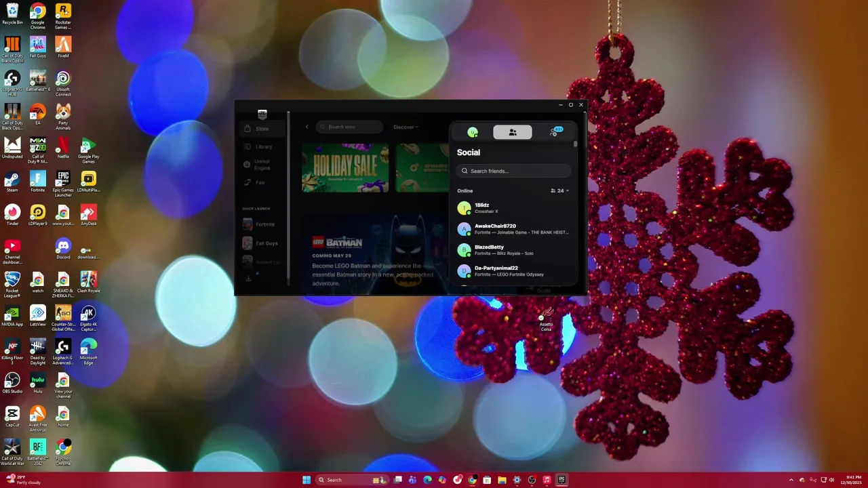
Task: Open Counter-Strike Global Offensive desktop icon
Action: (63, 318)
